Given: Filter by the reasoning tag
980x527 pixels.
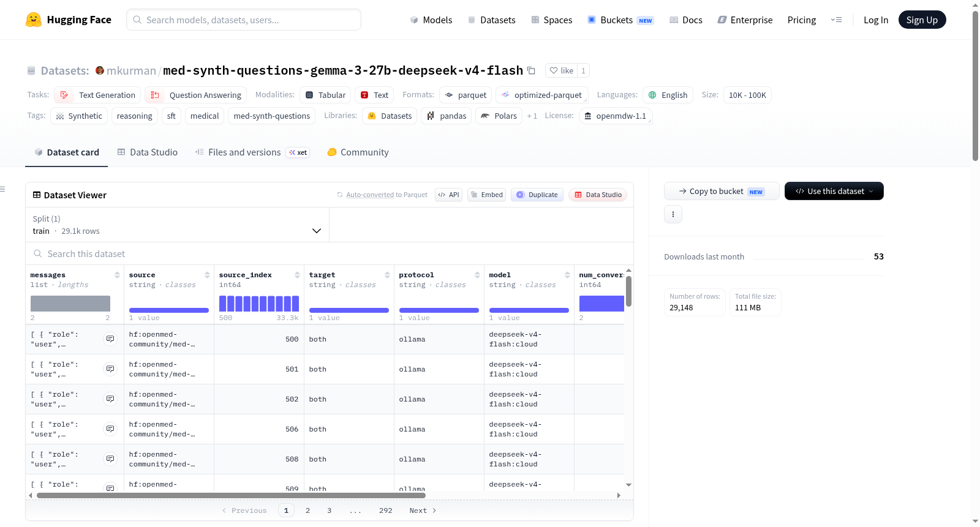Looking at the screenshot, I should coord(135,116).
